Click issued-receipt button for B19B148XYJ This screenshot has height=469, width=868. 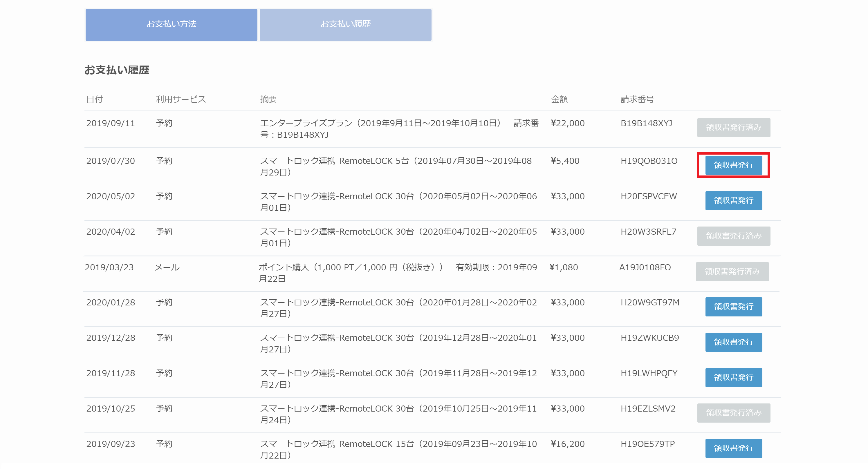click(x=733, y=127)
